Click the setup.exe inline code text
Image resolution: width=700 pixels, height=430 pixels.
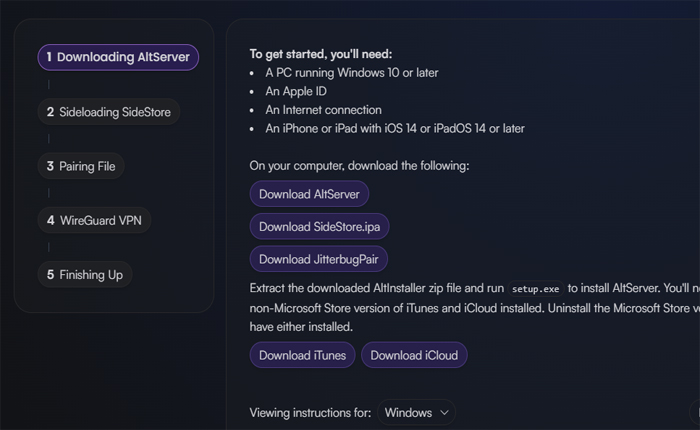(x=537, y=288)
